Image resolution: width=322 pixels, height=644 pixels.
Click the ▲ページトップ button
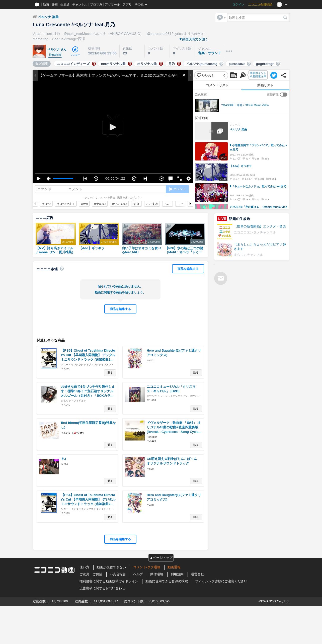coord(161,557)
